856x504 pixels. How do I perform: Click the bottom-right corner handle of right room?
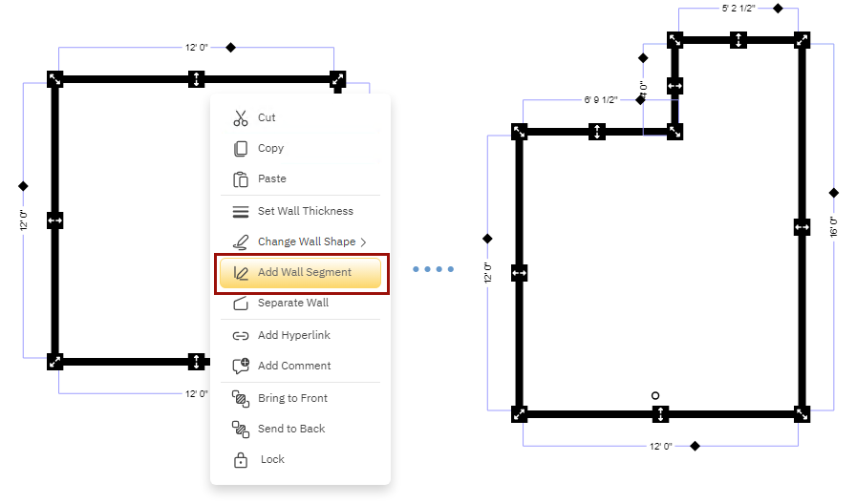[x=802, y=414]
